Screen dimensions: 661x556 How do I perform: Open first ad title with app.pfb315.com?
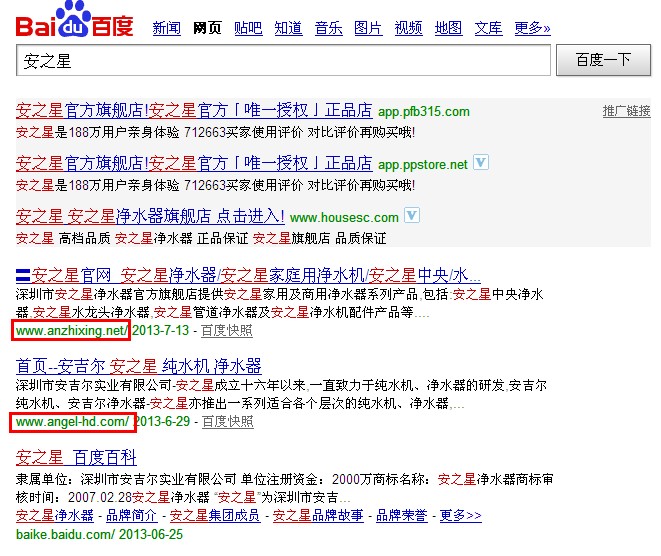coord(194,110)
